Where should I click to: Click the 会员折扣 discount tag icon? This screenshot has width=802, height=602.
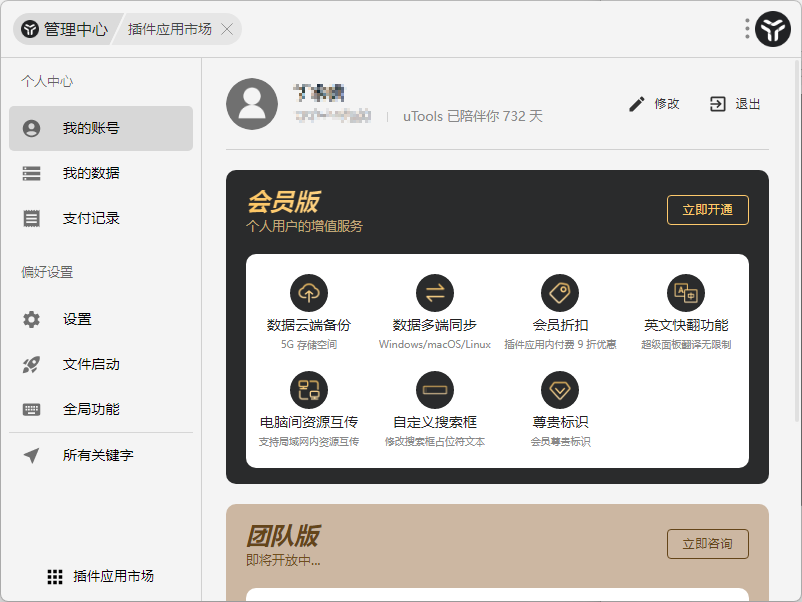(x=559, y=293)
